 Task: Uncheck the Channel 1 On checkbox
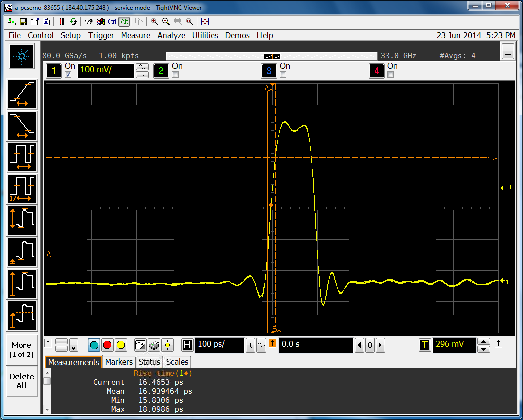68,75
